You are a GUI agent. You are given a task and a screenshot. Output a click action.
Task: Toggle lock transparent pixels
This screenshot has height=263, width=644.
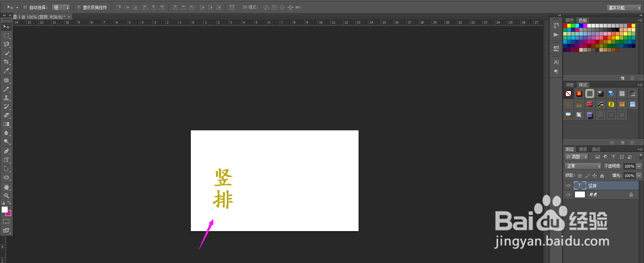tap(580, 176)
